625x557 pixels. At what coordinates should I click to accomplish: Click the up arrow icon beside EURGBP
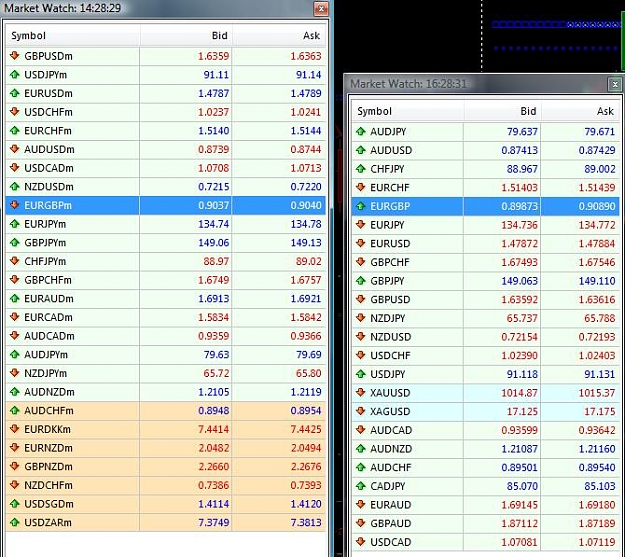[x=361, y=206]
